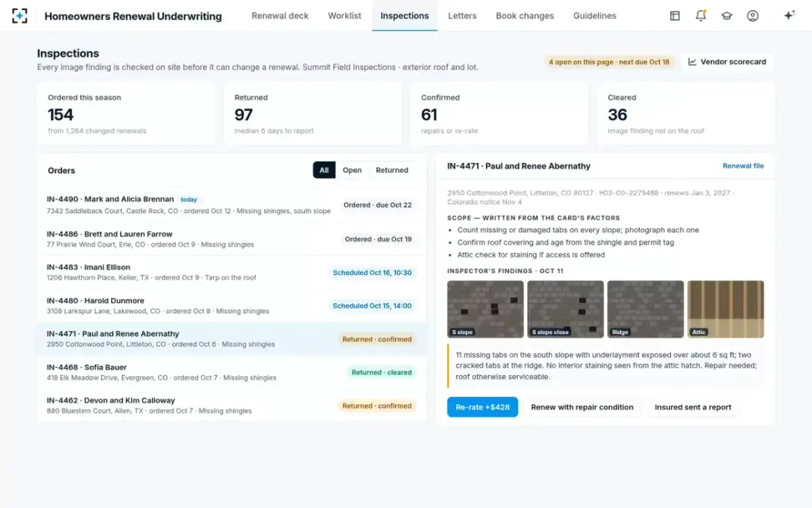812x508 pixels.
Task: Click the Returned 97 stat card
Action: tap(313, 114)
